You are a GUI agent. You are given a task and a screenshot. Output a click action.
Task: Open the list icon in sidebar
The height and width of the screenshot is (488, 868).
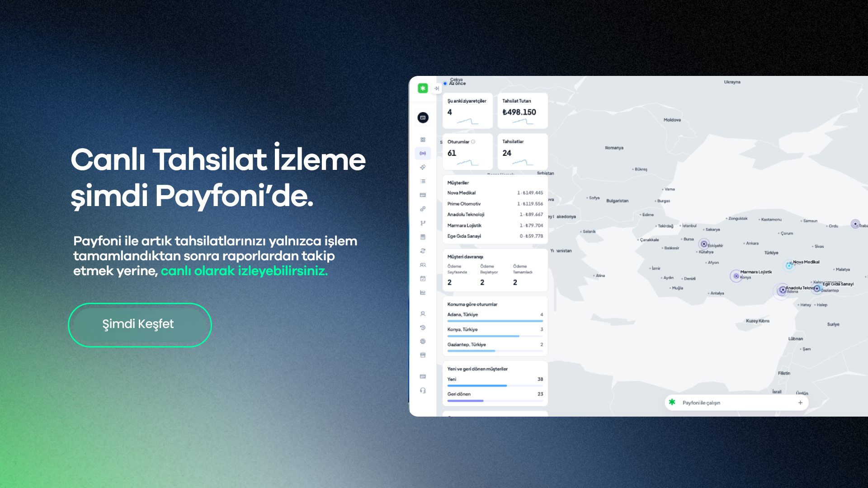pyautogui.click(x=423, y=181)
